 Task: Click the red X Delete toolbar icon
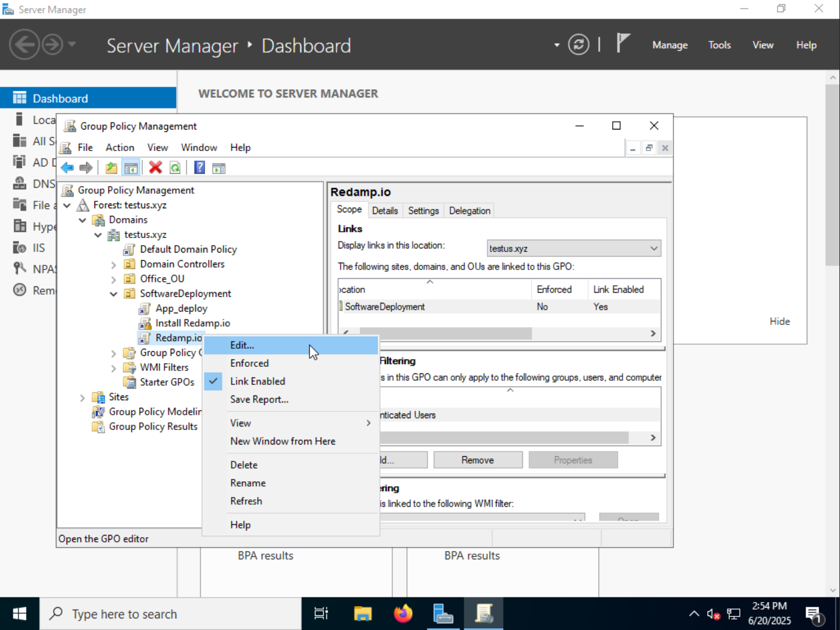point(155,168)
